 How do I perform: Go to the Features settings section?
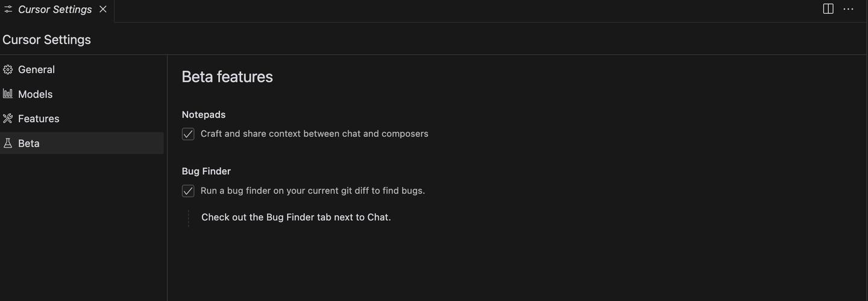coord(39,119)
